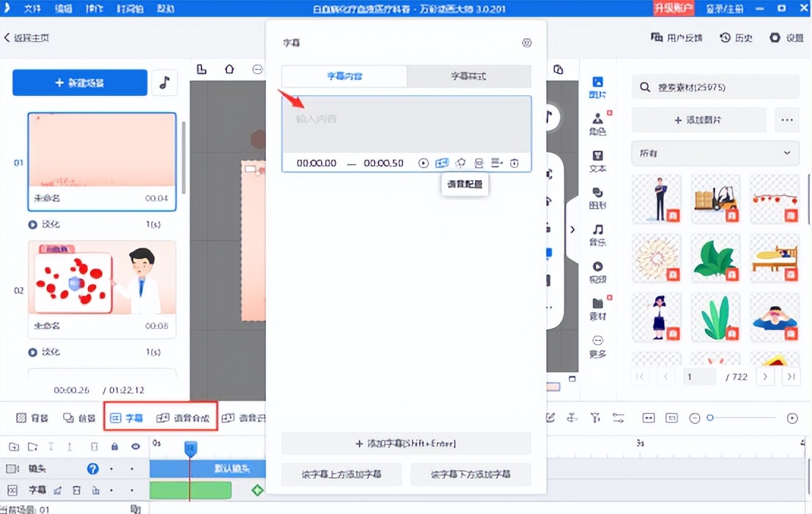Expand the right panel with the chevron arrow
The height and width of the screenshot is (514, 812).
pyautogui.click(x=572, y=228)
